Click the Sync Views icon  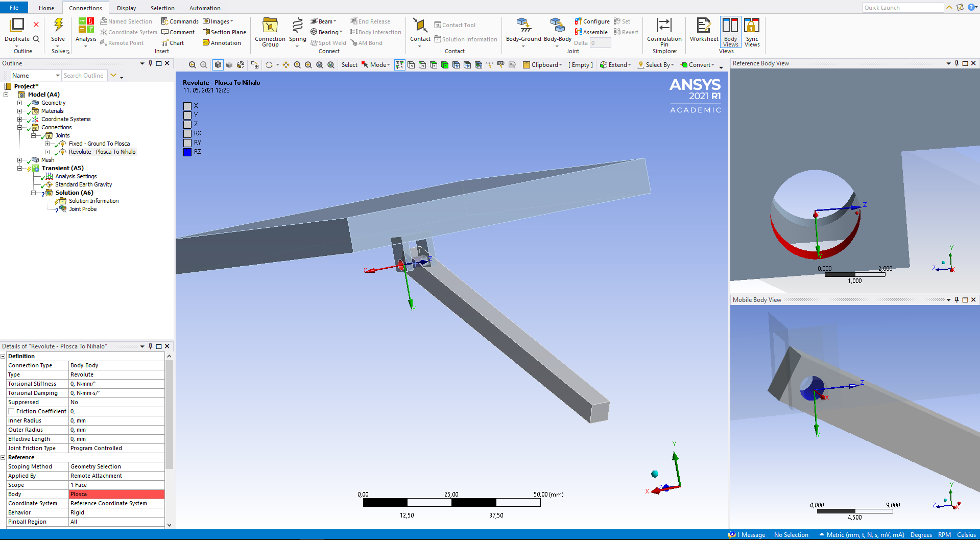click(752, 26)
